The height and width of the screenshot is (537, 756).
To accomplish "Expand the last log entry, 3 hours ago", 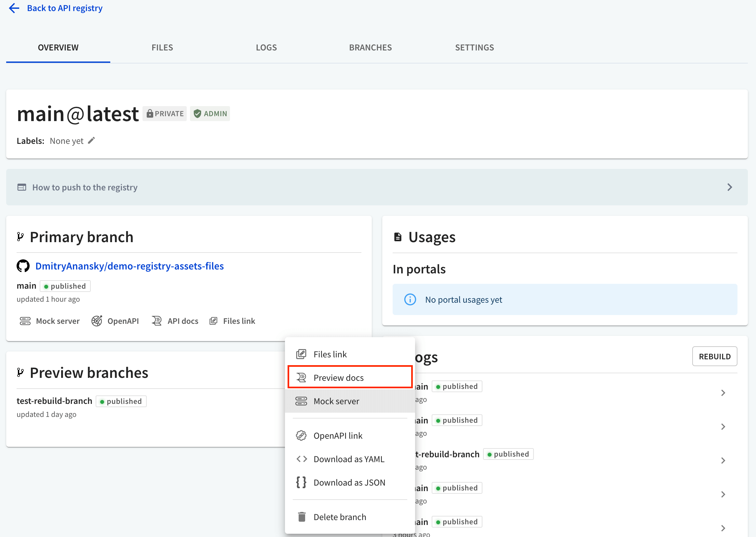I will pyautogui.click(x=723, y=528).
